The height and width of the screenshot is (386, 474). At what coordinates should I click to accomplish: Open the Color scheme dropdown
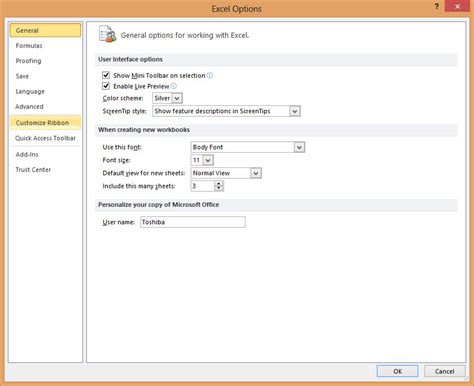[x=177, y=98]
